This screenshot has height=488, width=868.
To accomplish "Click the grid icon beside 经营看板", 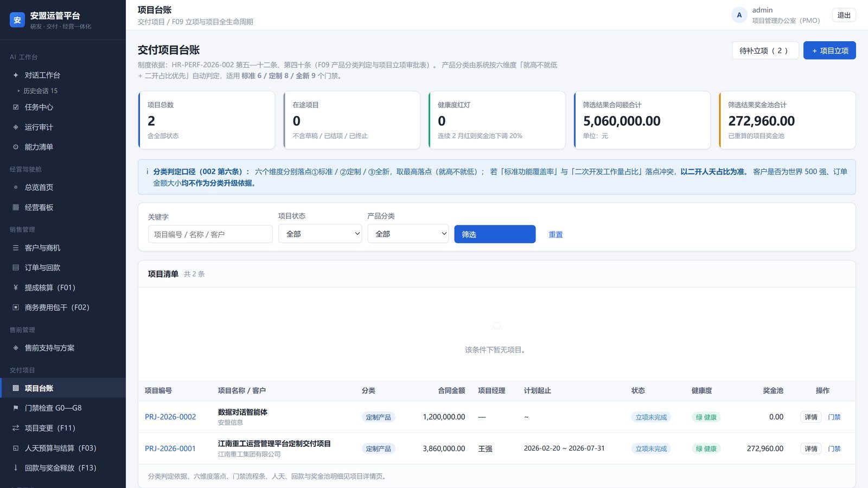I will [16, 207].
